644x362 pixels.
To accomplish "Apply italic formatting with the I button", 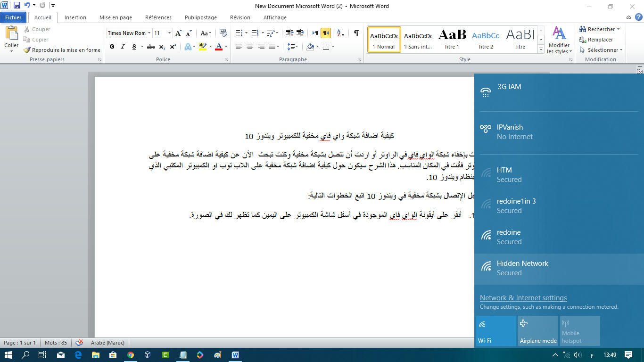I will pyautogui.click(x=123, y=47).
